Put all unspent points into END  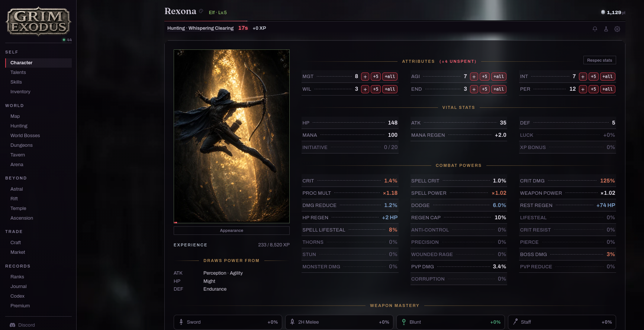(x=499, y=89)
